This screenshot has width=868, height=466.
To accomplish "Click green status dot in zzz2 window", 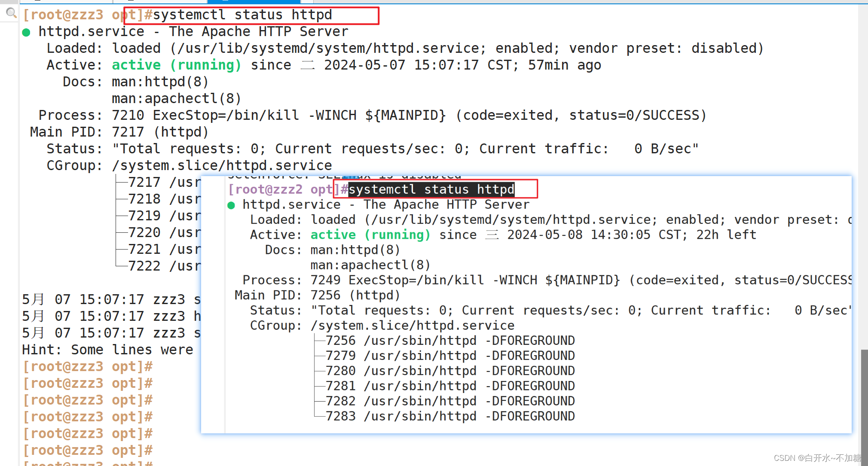I will [x=231, y=205].
